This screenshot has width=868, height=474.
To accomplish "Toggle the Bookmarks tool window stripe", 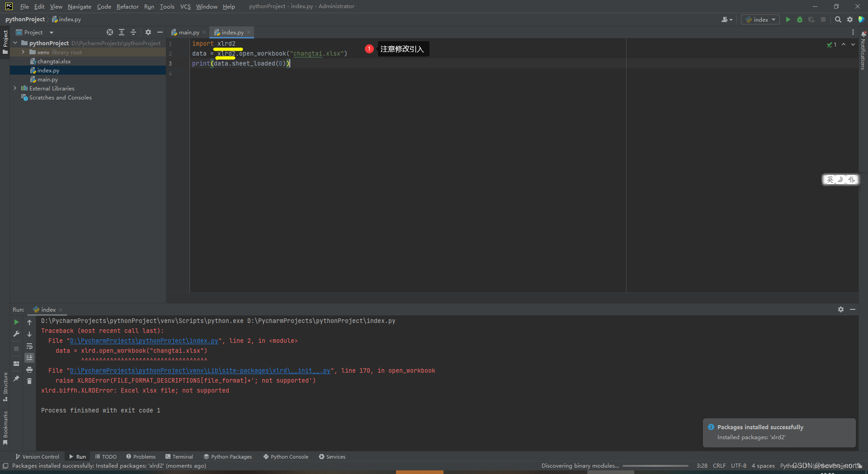I will (5, 428).
